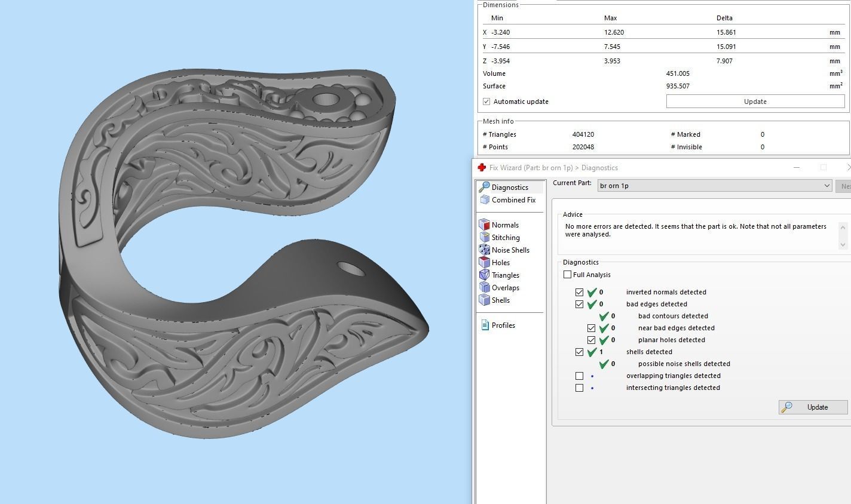Toggle planar holes detected checkbox
Screen dimensions: 851x504
(x=591, y=340)
